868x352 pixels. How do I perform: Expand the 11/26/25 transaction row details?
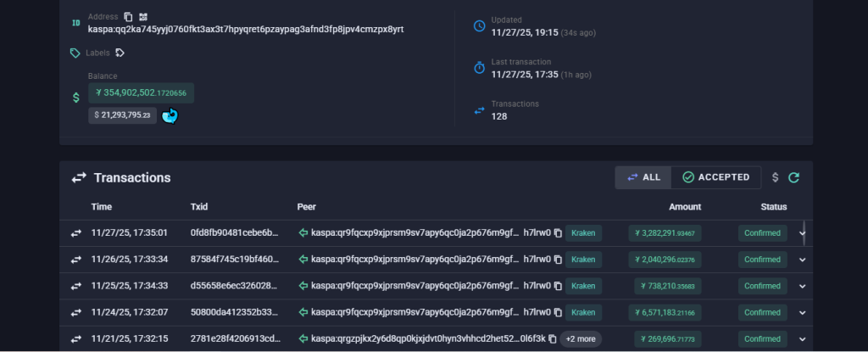[803, 260]
